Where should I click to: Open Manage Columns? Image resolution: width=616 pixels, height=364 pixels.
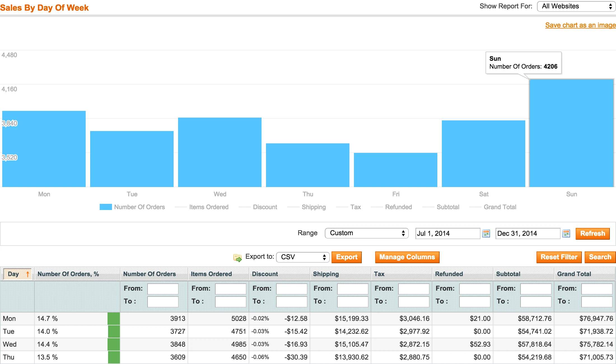pyautogui.click(x=407, y=257)
